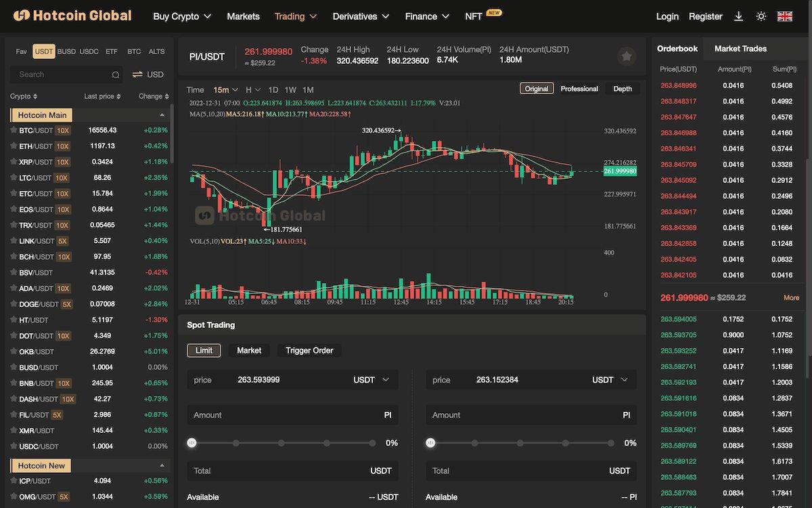The image size is (812, 508).
Task: Star TRX/USDT as favorite
Action: (13, 225)
